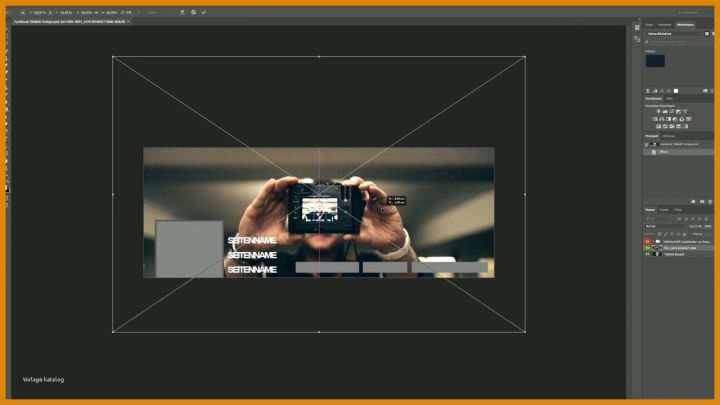Viewport: 720px width, 405px height.
Task: Switch to the Styles tab beside Adjustments
Action: [x=669, y=98]
